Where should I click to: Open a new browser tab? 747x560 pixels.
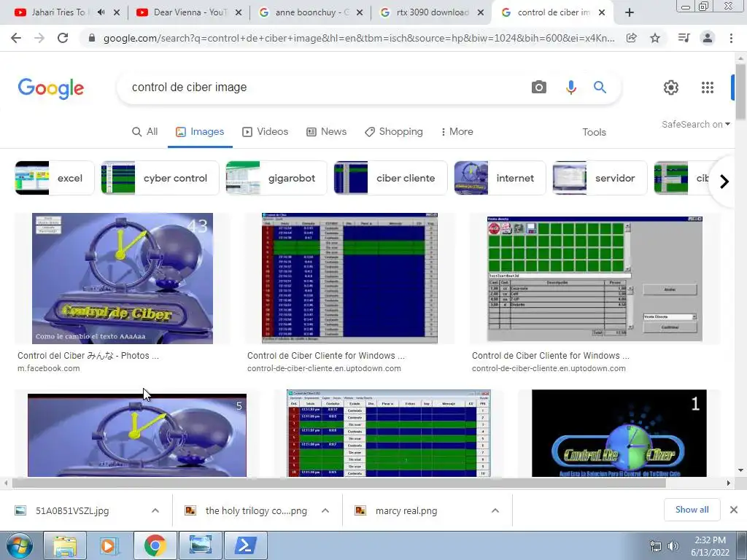(630, 12)
